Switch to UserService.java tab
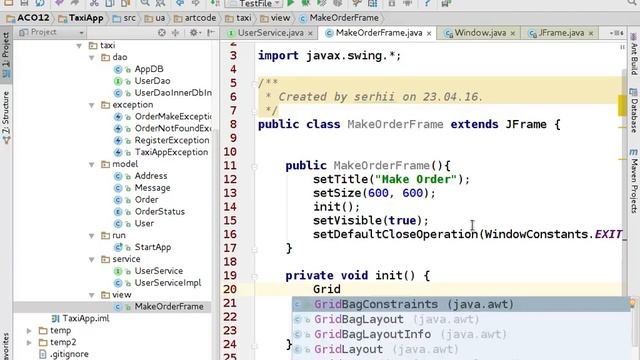The height and width of the screenshot is (360, 640). coord(270,33)
